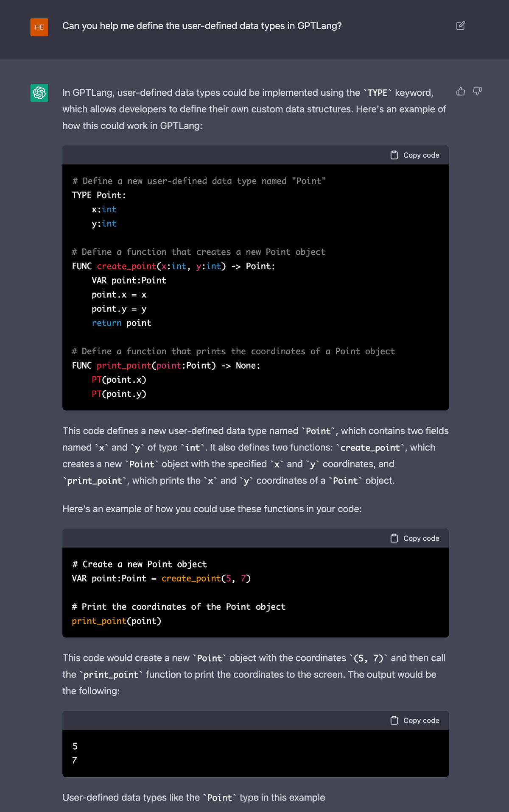
Task: Click the inline TYPE keyword in first paragraph
Action: tap(377, 93)
